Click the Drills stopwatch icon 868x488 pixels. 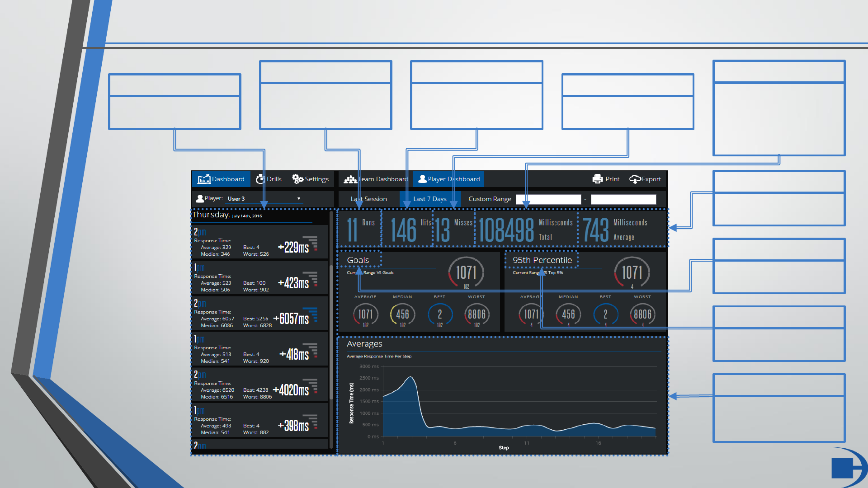(260, 179)
